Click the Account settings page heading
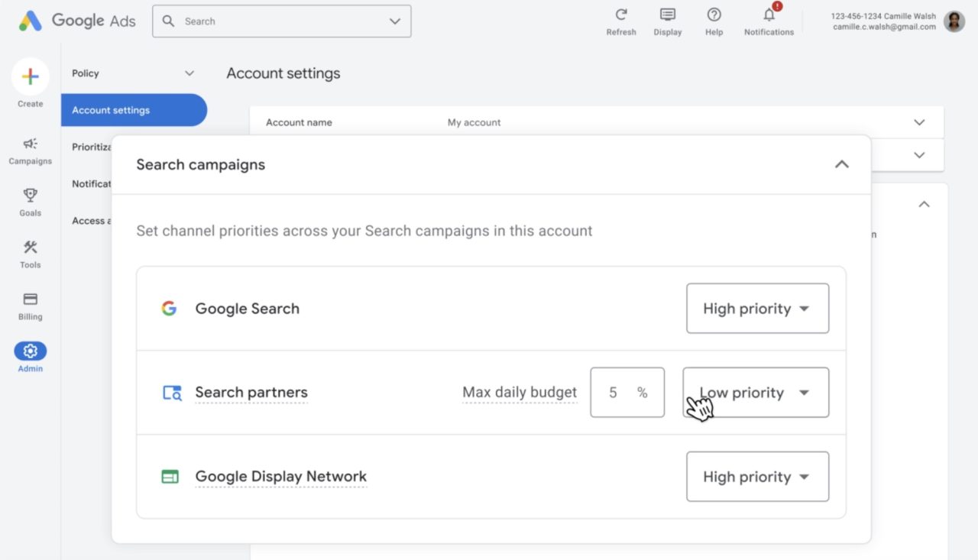Screen dimensions: 978x560 (x=283, y=73)
